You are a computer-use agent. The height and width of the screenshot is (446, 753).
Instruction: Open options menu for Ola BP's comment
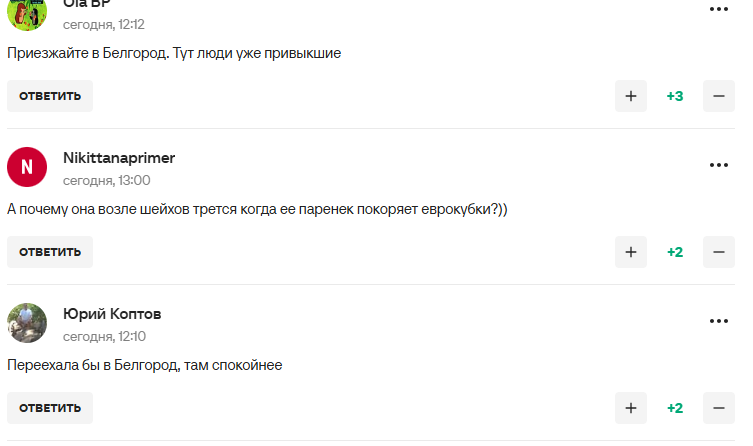[719, 9]
